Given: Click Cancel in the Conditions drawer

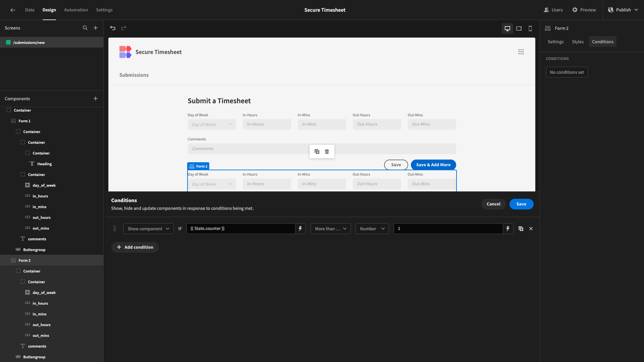Looking at the screenshot, I should [x=493, y=204].
